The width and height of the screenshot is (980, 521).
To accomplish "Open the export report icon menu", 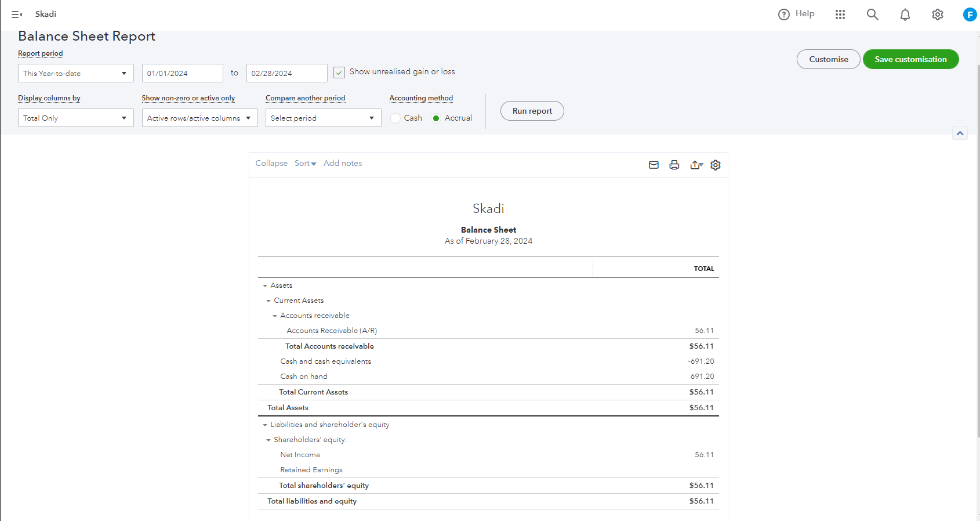I will 696,165.
